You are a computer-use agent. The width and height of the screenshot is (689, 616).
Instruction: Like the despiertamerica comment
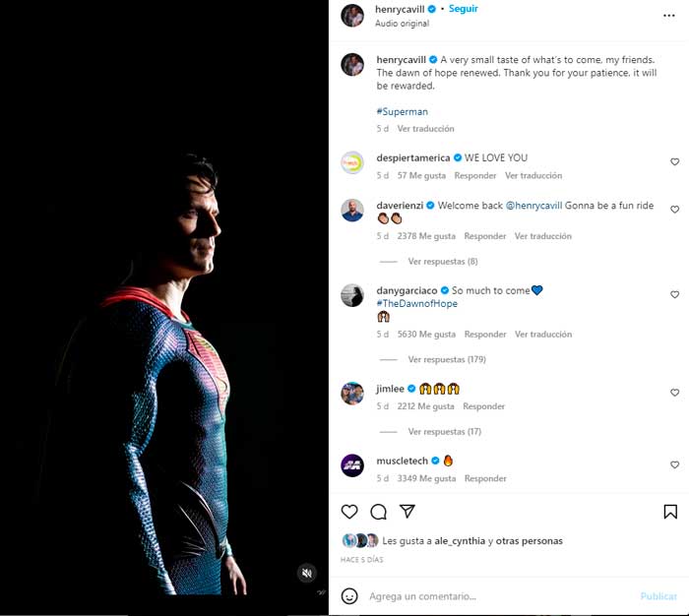click(x=674, y=161)
